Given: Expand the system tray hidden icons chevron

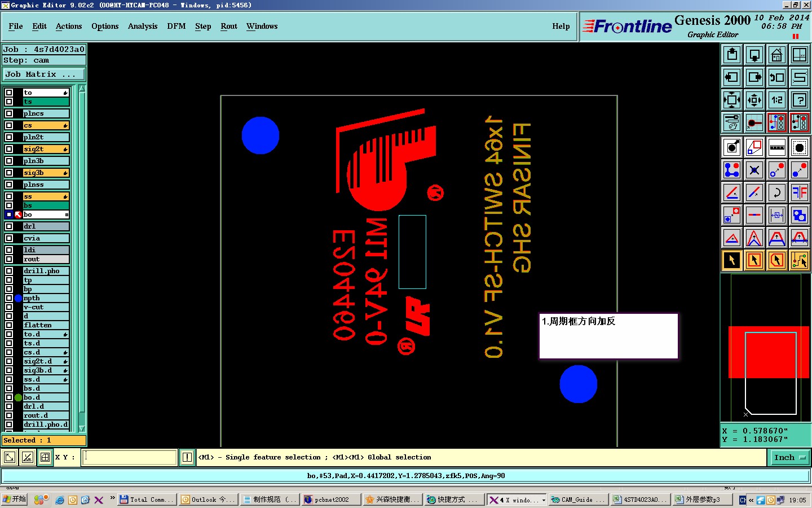Looking at the screenshot, I should [751, 500].
